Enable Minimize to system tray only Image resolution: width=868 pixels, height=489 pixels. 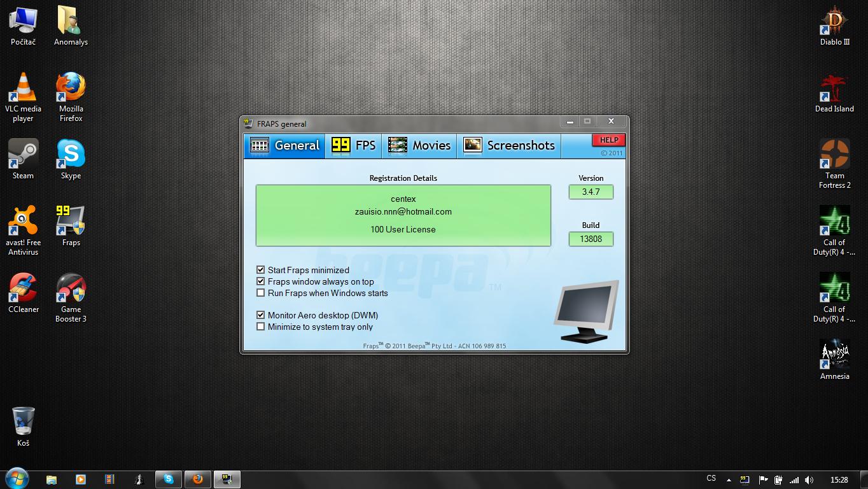260,327
